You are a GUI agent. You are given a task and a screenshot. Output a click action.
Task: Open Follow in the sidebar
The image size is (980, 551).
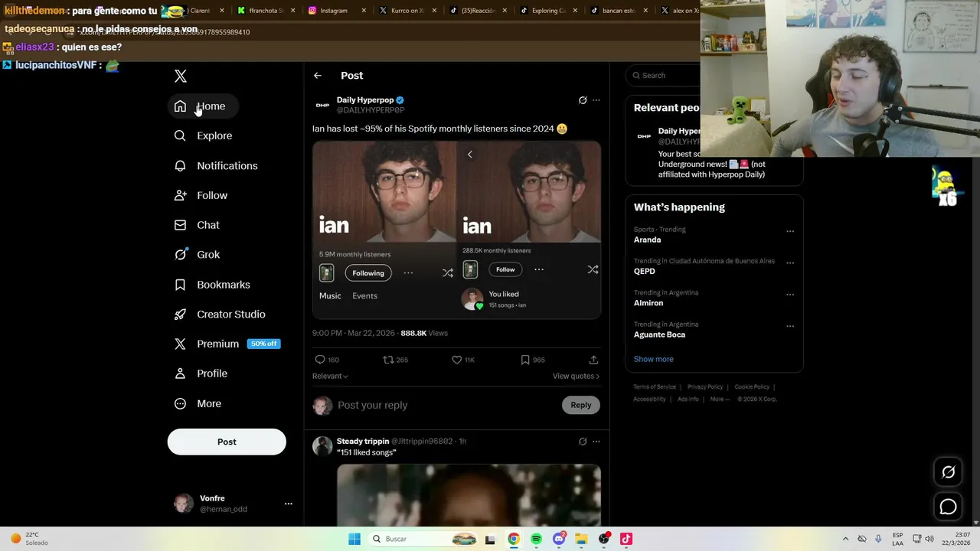(x=201, y=195)
